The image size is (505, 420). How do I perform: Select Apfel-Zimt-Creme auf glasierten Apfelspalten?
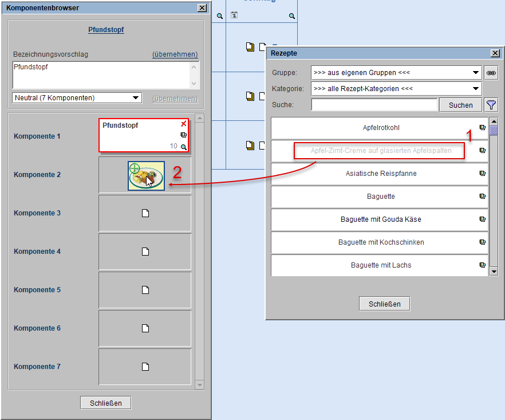pyautogui.click(x=380, y=151)
